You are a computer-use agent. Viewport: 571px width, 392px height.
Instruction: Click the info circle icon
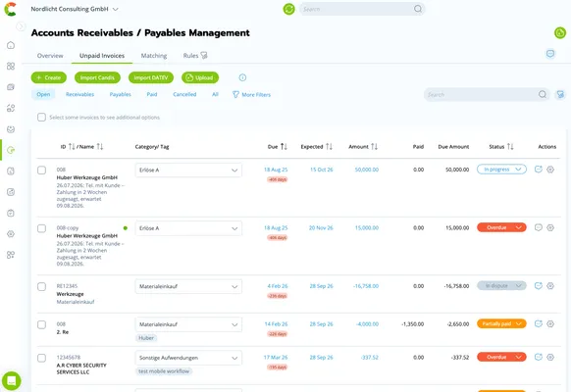242,77
